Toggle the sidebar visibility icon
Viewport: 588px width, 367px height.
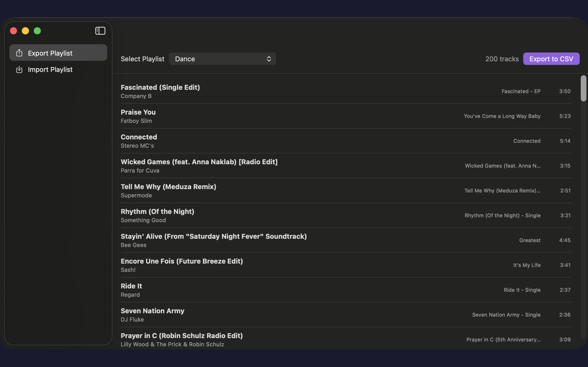click(x=100, y=31)
